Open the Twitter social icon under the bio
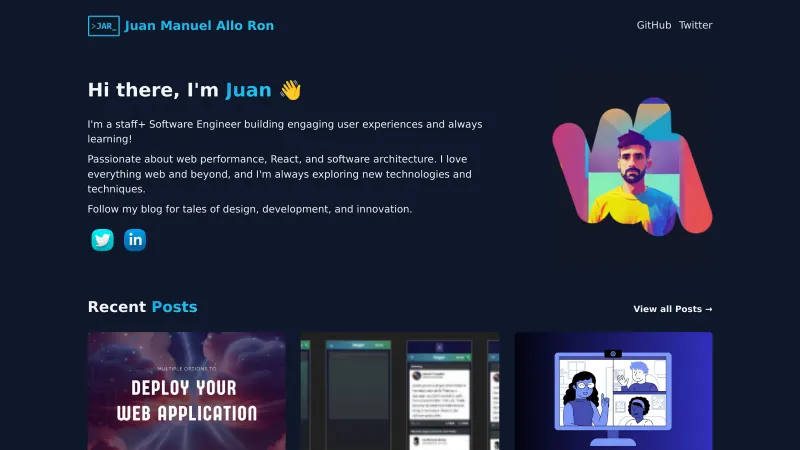The width and height of the screenshot is (800, 450). (103, 240)
